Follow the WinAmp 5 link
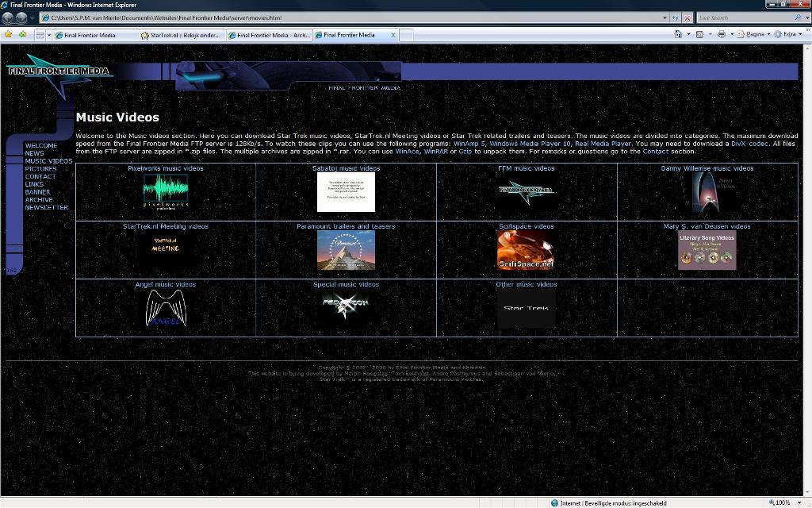 click(469, 144)
